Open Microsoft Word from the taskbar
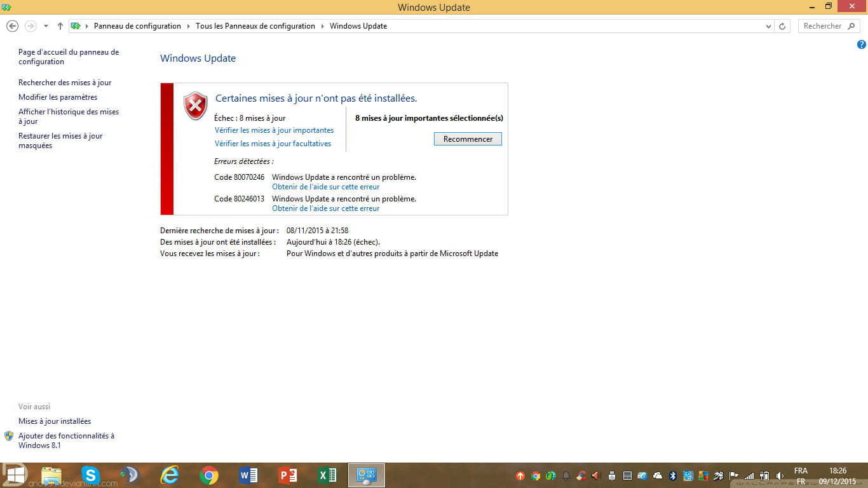The width and height of the screenshot is (868, 488). point(248,475)
